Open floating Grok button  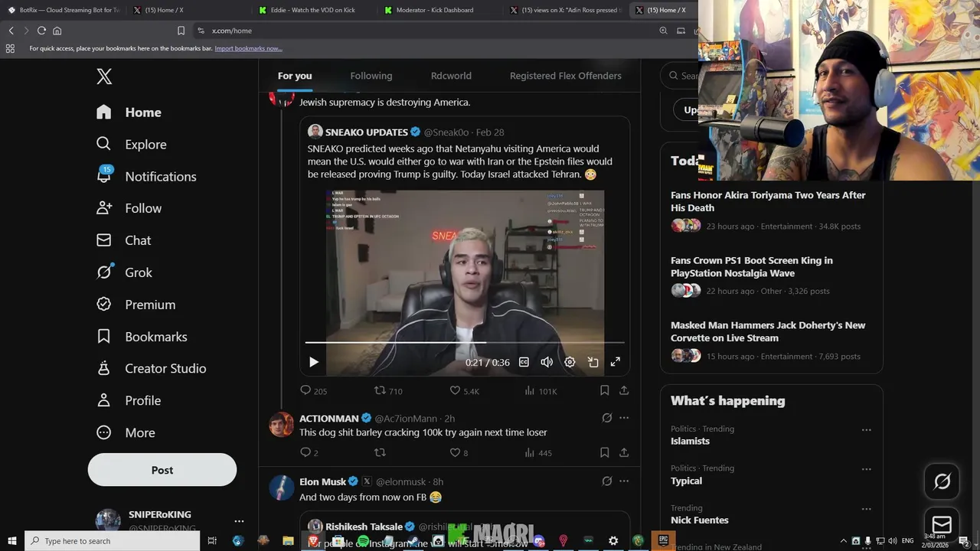pyautogui.click(x=942, y=481)
